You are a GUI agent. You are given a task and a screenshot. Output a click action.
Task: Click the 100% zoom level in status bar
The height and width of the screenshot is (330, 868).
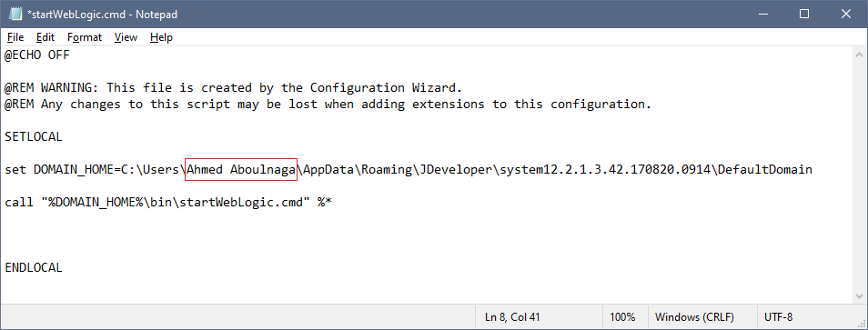[x=622, y=317]
